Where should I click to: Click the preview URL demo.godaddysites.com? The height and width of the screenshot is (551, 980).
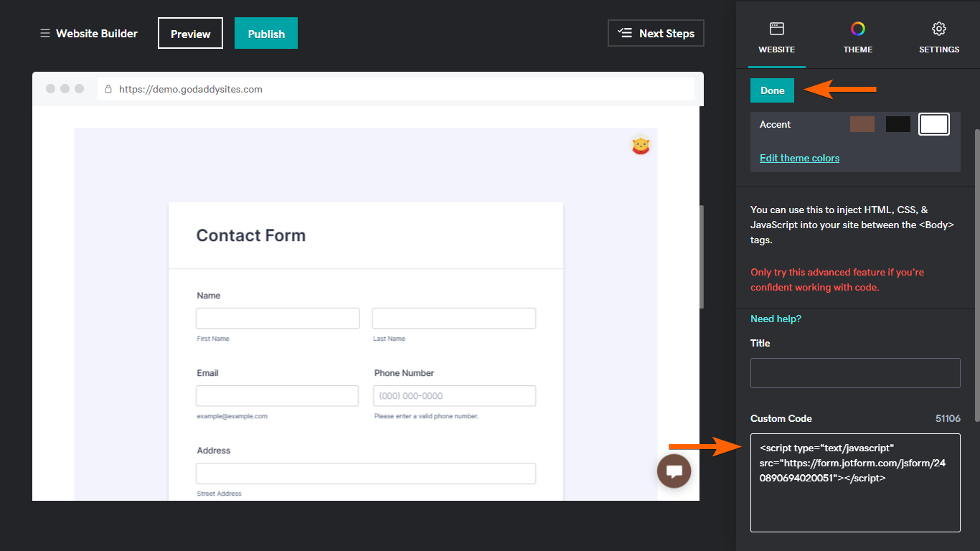coord(191,90)
